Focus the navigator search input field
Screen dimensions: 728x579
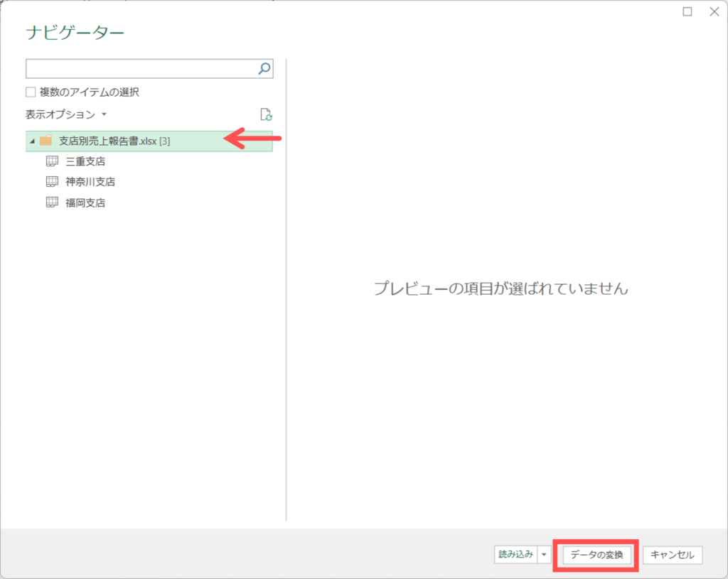[x=141, y=69]
